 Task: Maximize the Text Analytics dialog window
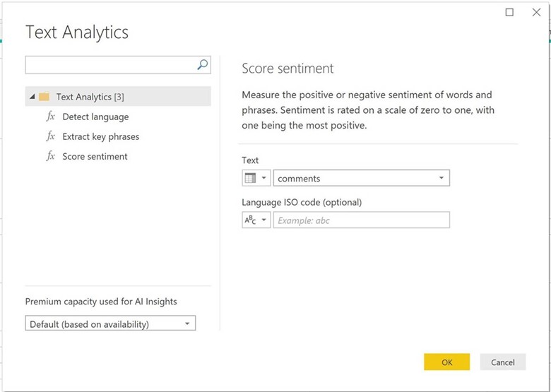pos(510,12)
